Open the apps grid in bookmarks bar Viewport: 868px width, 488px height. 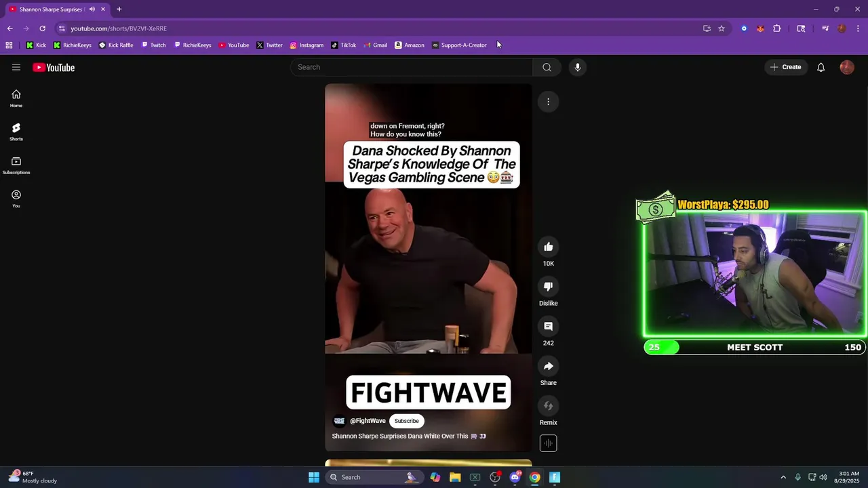click(x=9, y=45)
